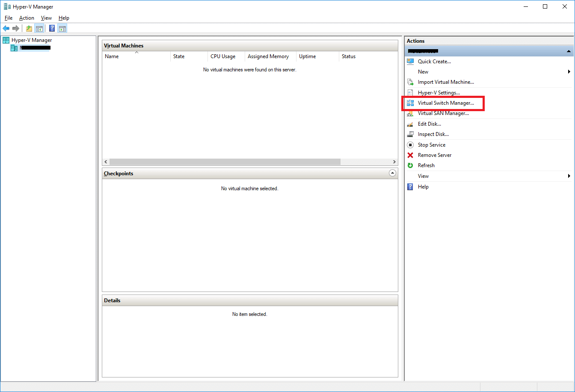Click the horizontal scrollbar left arrow
The width and height of the screenshot is (575, 392).
106,162
